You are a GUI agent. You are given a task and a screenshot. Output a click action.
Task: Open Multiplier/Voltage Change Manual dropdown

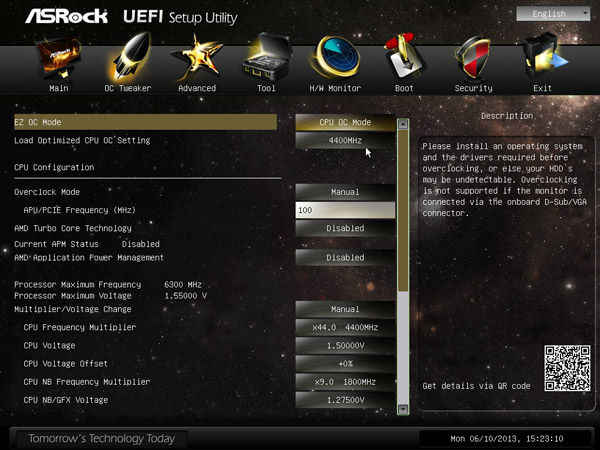(x=345, y=309)
